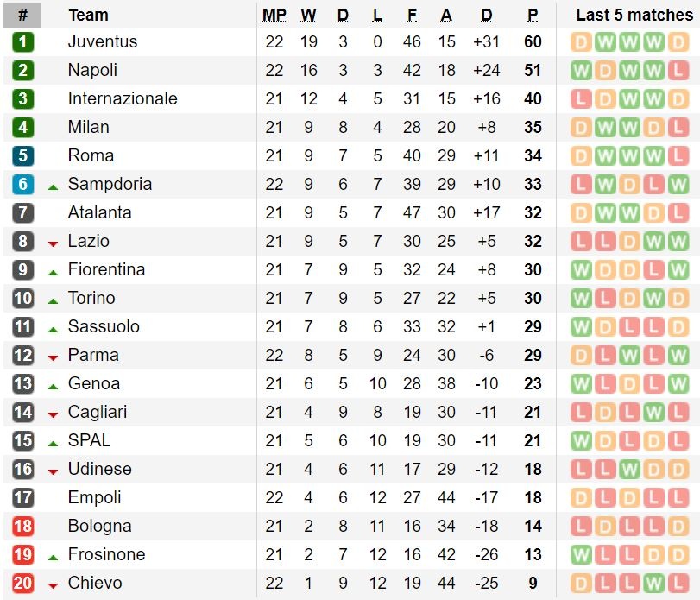The width and height of the screenshot is (700, 600).
Task: Sort table by W wins column header
Action: 308,16
